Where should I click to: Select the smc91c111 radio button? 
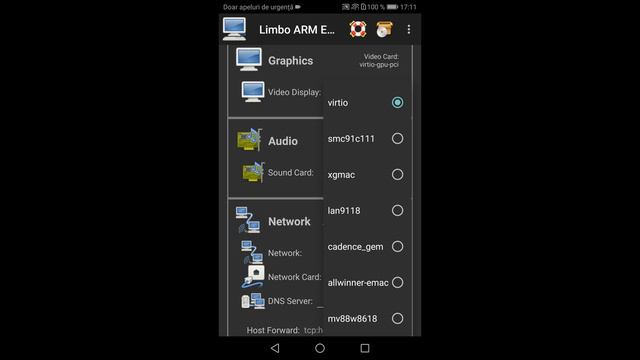(x=397, y=138)
